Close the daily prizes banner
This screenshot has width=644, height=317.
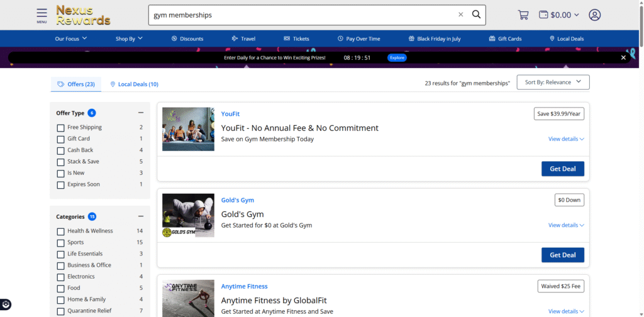(x=623, y=57)
